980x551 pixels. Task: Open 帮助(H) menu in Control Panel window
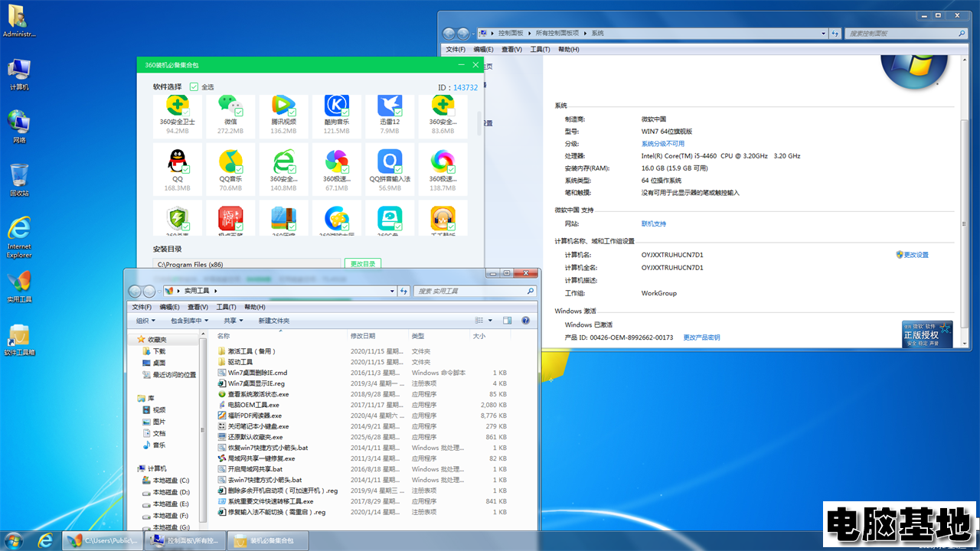pos(569,49)
